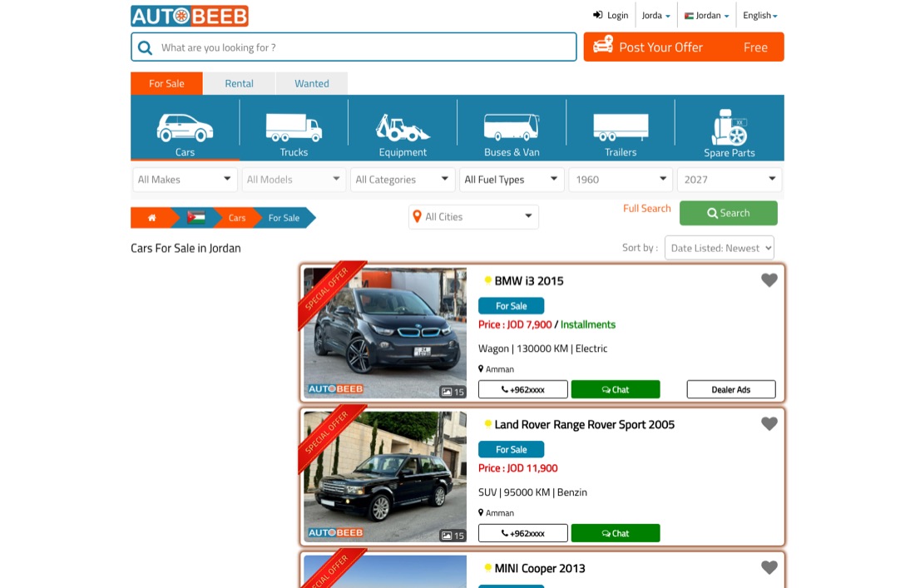Call +962xxxx for the Range Rover Sport

(523, 532)
